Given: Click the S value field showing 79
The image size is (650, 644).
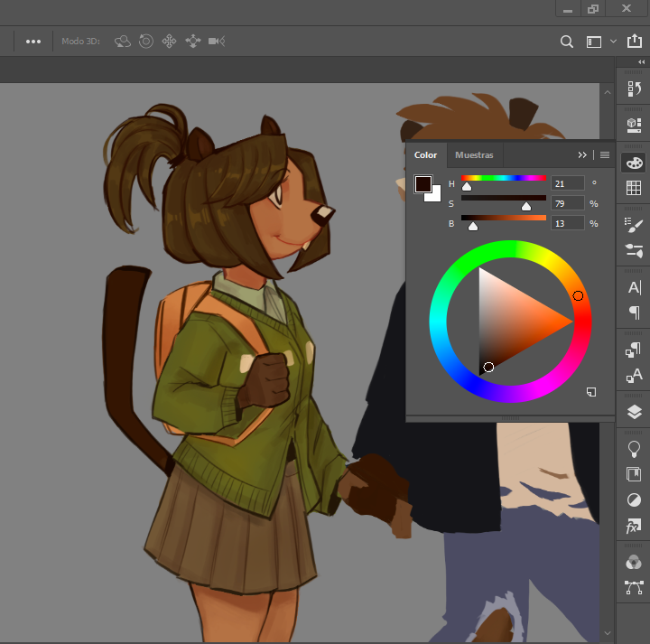Looking at the screenshot, I should coord(568,203).
